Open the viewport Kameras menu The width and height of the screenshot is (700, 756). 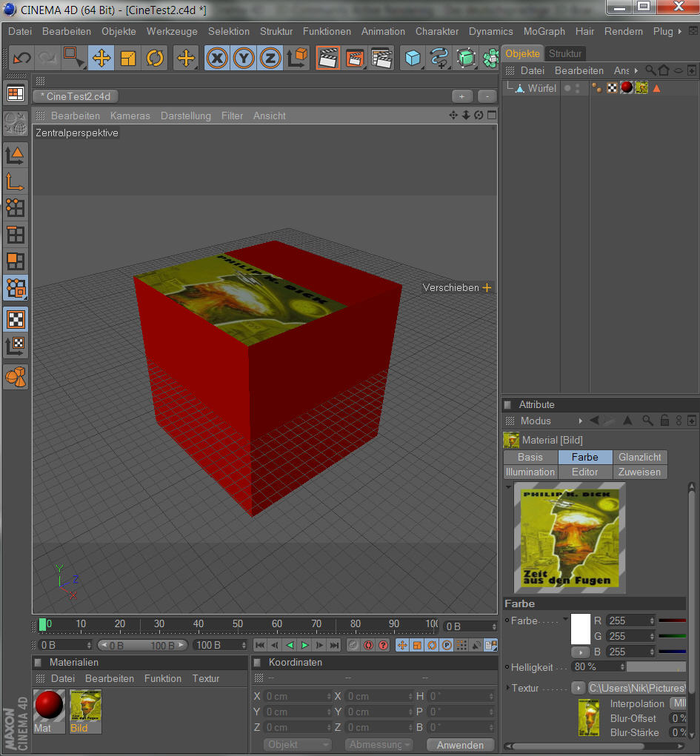click(130, 116)
